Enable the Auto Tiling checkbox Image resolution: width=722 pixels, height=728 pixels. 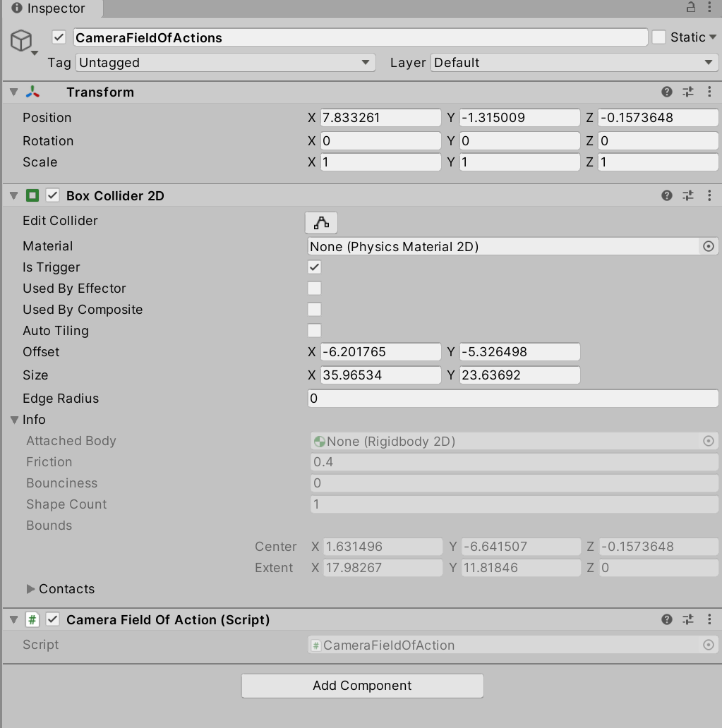click(315, 331)
